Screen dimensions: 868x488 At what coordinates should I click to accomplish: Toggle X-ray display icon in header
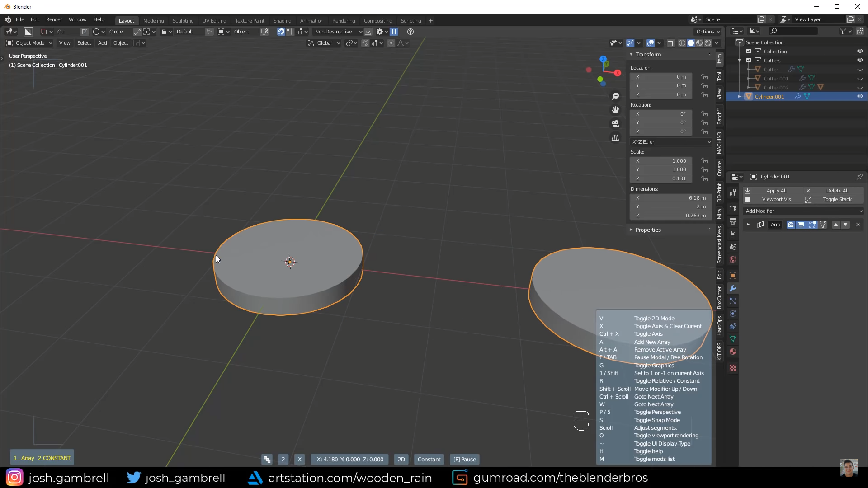click(x=671, y=43)
